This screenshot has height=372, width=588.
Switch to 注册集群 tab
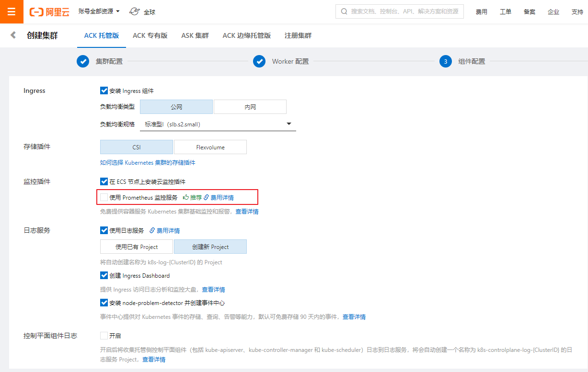(x=298, y=35)
